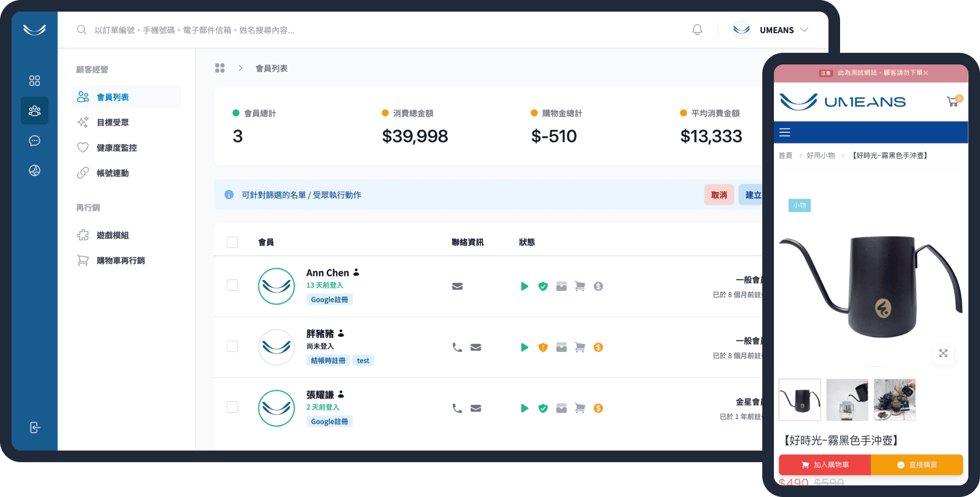Open 目標受眾 in the side menu

[x=113, y=123]
